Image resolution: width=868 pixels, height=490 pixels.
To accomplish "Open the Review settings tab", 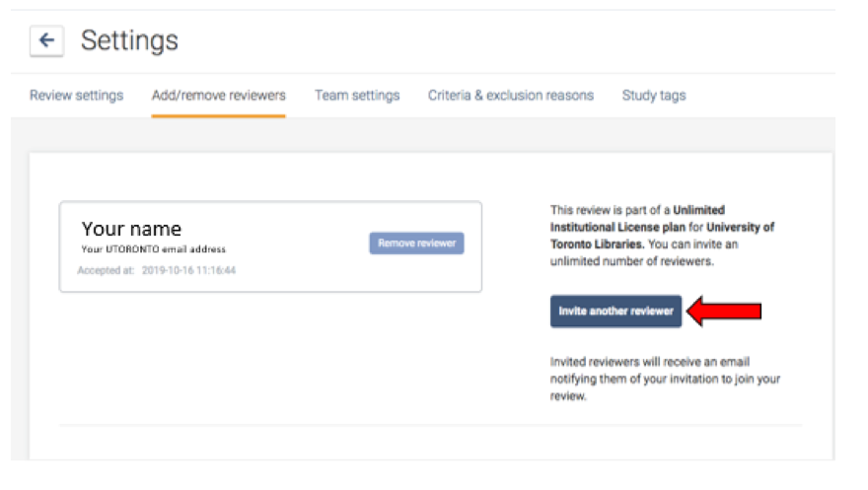I will point(76,96).
